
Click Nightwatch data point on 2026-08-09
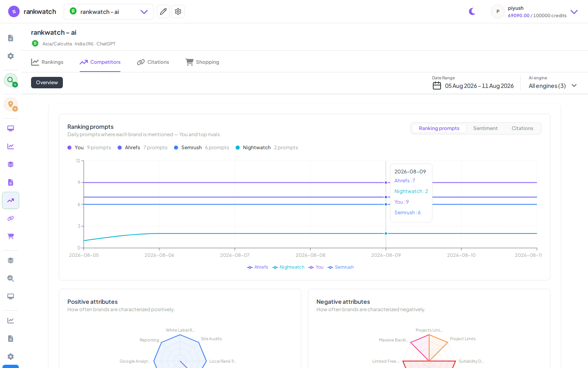386,233
